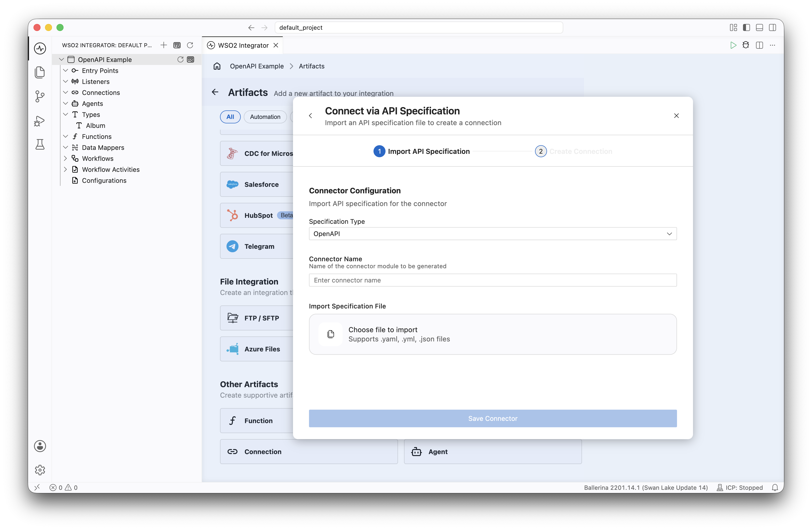Click ICP: Stopped status entry
812x530 pixels.
pyautogui.click(x=740, y=487)
